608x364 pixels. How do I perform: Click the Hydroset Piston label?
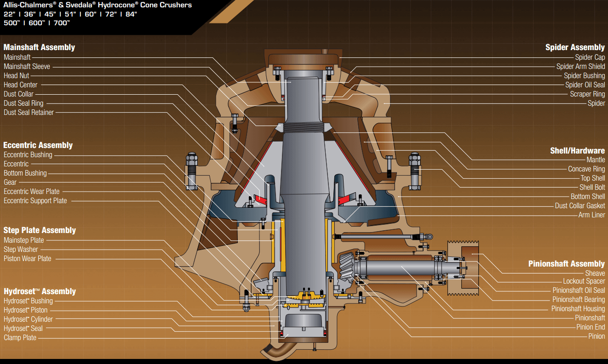click(x=26, y=310)
